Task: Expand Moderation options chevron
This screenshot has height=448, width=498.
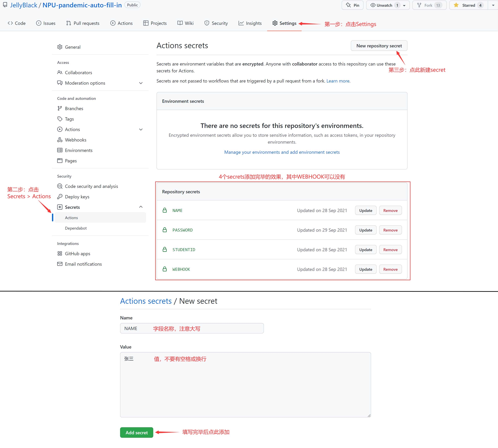Action: tap(141, 83)
